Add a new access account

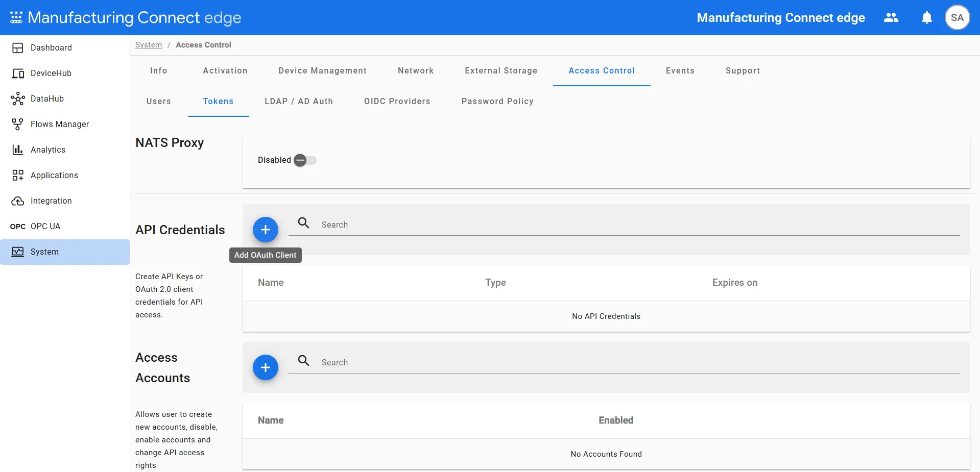(266, 367)
